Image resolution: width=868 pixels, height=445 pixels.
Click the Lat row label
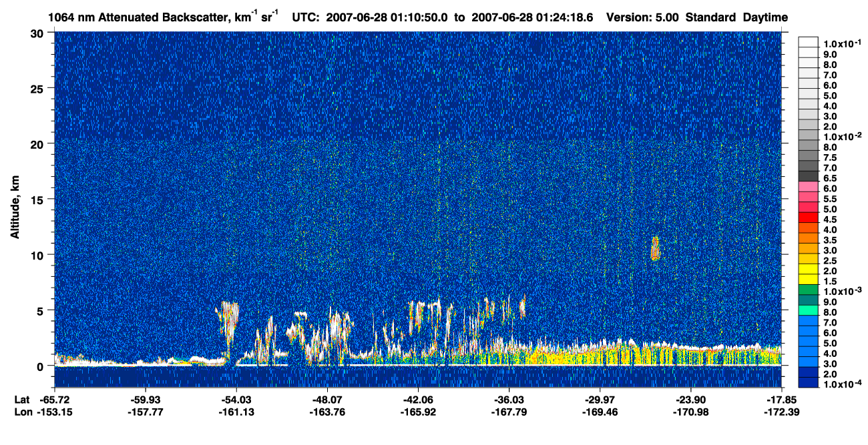[21, 399]
